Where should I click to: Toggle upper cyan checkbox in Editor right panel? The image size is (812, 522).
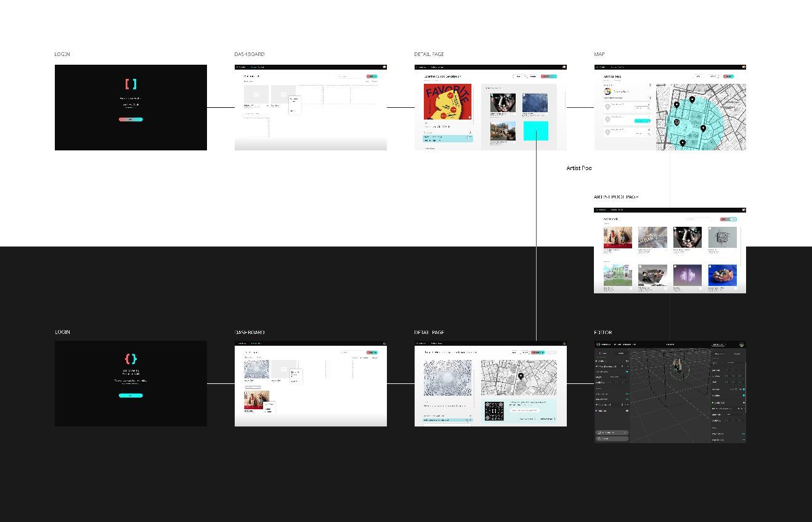pos(744,389)
